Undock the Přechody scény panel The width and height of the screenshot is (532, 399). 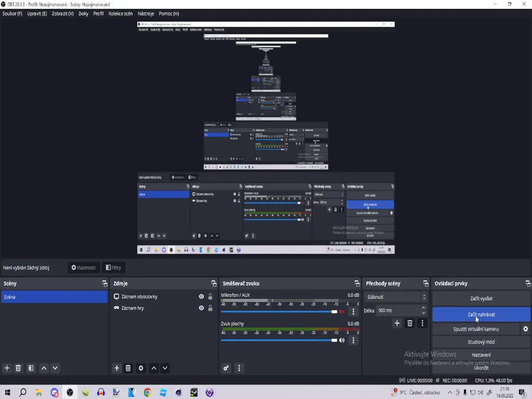coord(426,283)
